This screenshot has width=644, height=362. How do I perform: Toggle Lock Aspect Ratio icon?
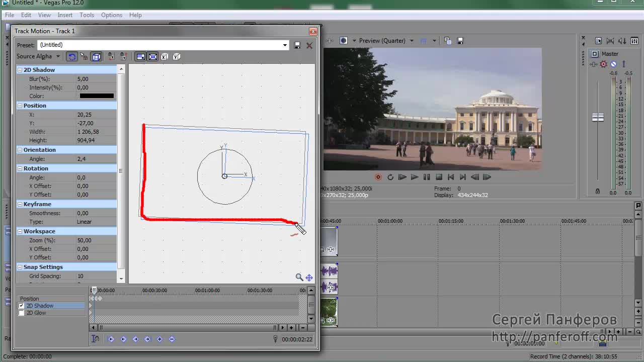tap(141, 57)
